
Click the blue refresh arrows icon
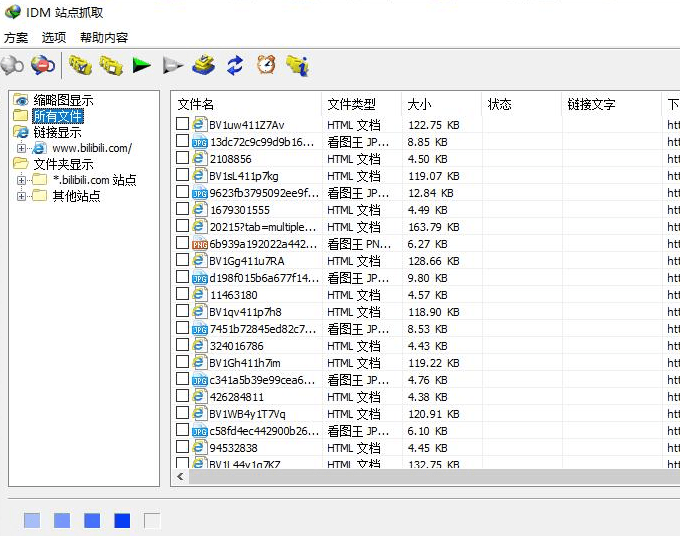click(x=235, y=65)
